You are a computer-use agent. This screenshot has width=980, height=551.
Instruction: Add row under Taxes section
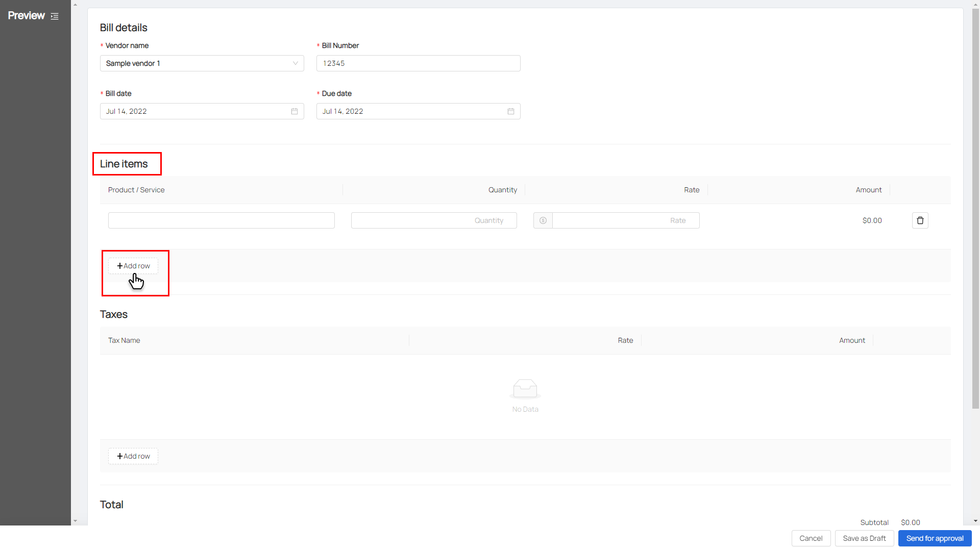(x=133, y=456)
